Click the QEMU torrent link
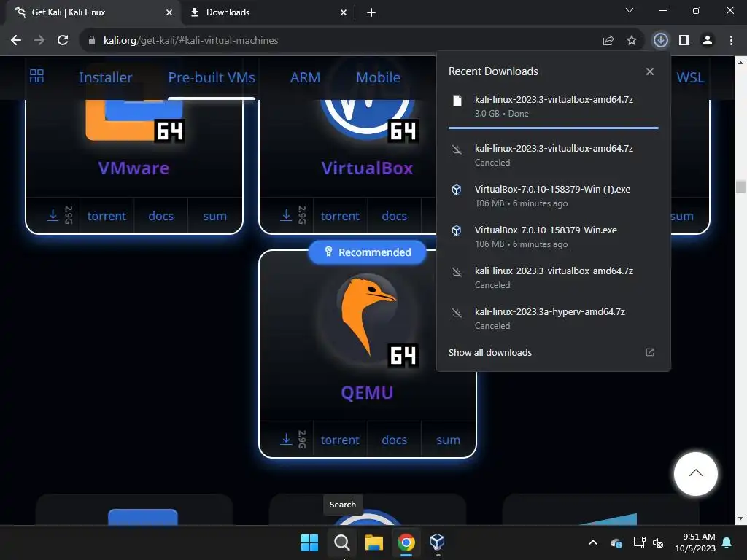 (340, 440)
